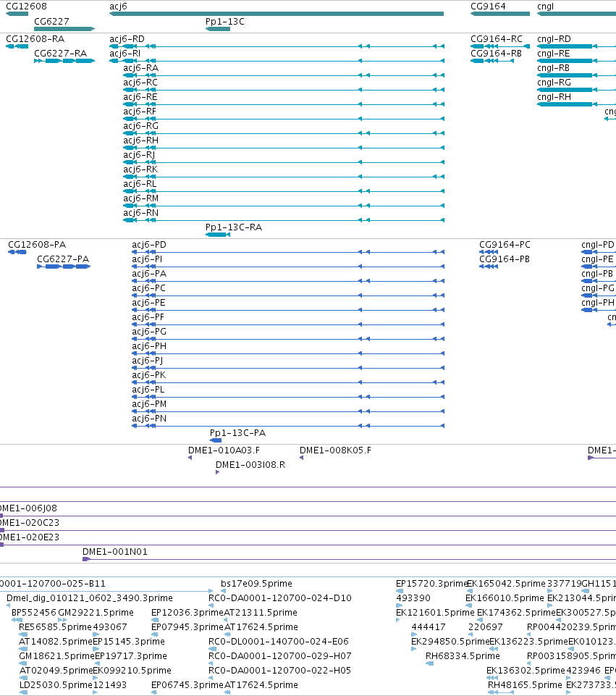Select the CG9164 gene span
The width and height of the screenshot is (616, 696).
[500, 14]
